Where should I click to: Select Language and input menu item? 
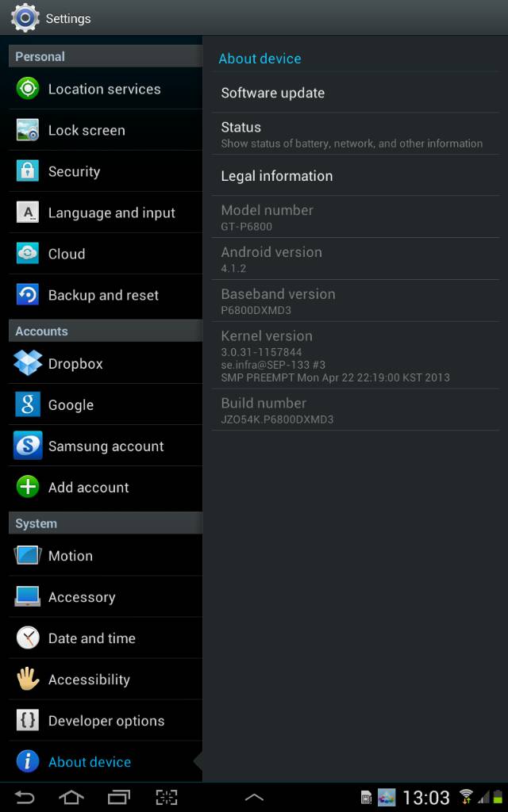click(x=106, y=213)
